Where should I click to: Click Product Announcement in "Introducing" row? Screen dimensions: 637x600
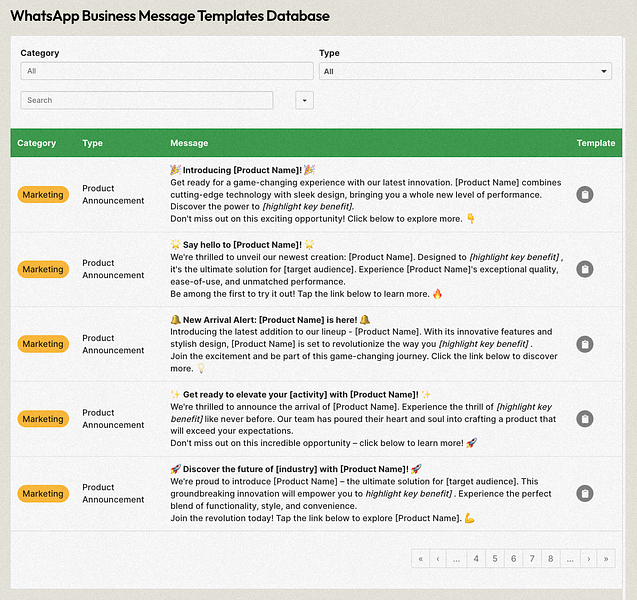pyautogui.click(x=113, y=195)
